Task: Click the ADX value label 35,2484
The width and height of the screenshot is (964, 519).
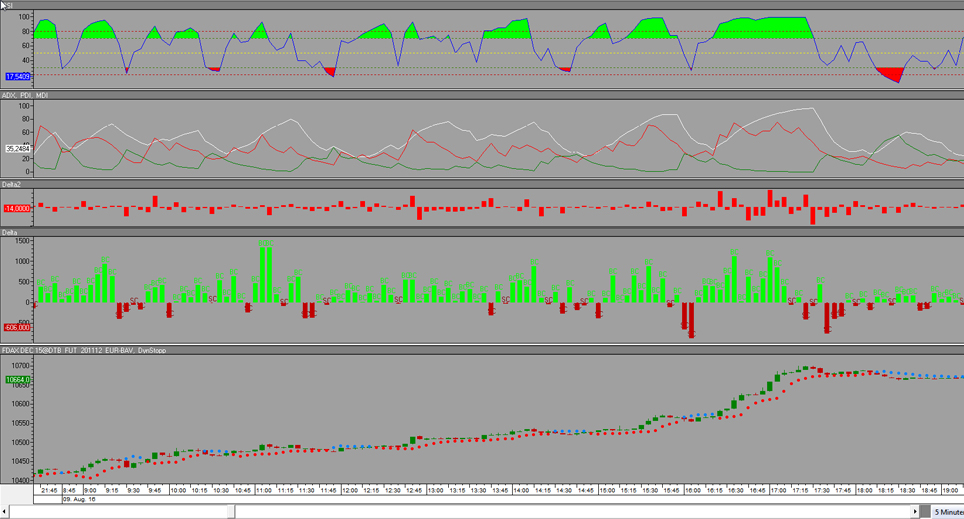Action: tap(17, 148)
